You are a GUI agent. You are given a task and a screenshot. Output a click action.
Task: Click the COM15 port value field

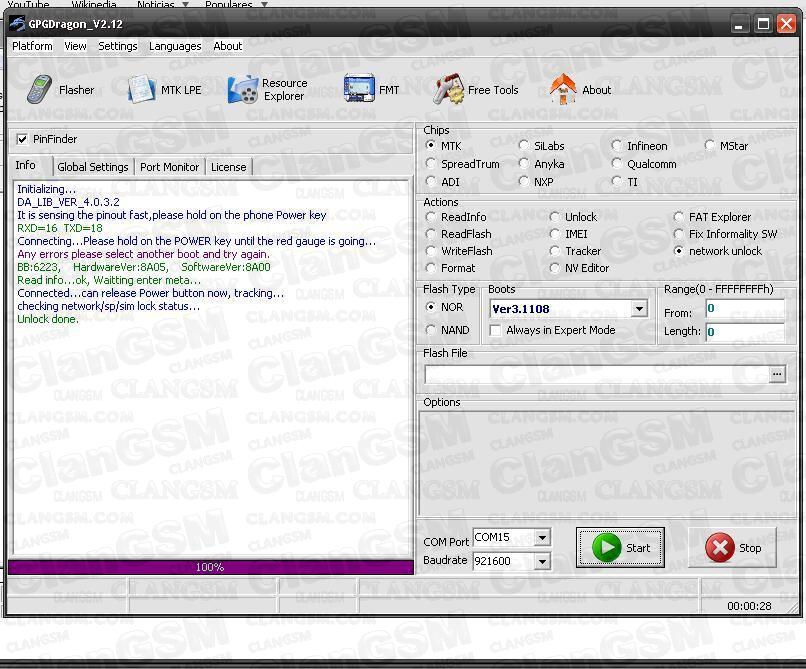(504, 538)
